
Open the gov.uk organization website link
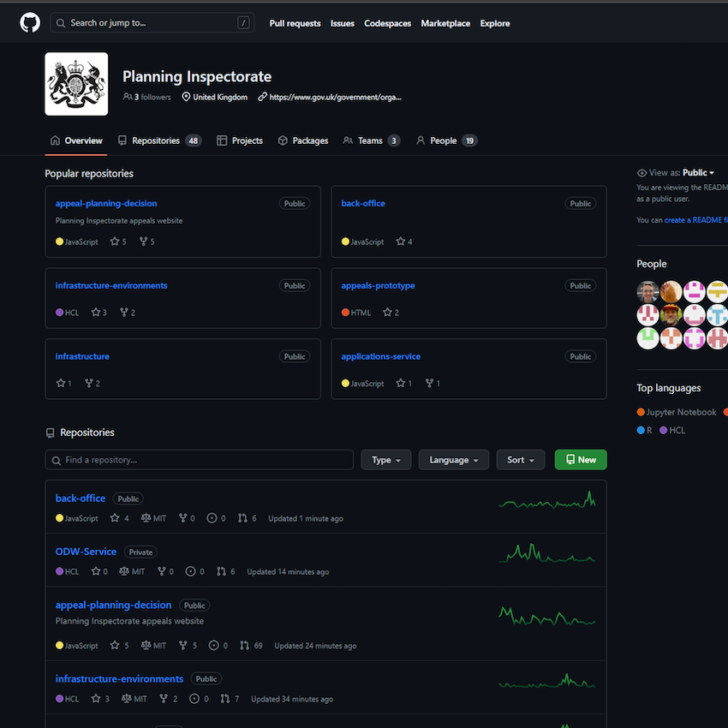335,97
